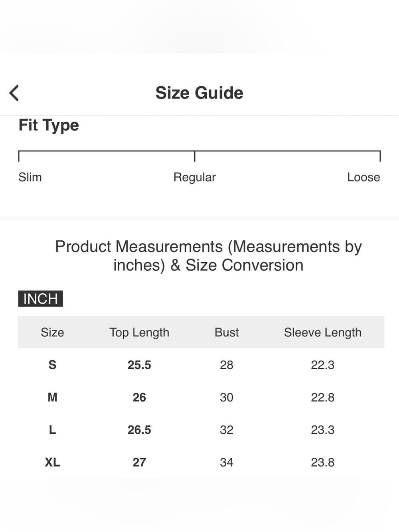
Task: Click the Product Measurements heading text
Action: (x=208, y=256)
